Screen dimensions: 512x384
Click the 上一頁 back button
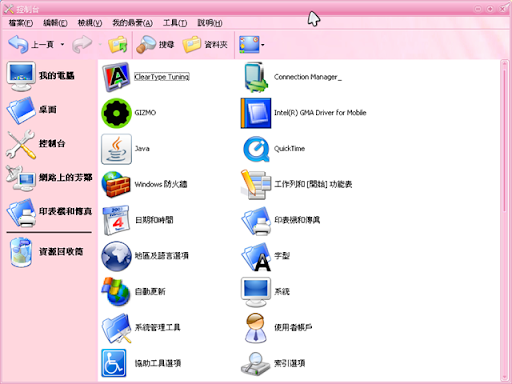click(x=31, y=44)
